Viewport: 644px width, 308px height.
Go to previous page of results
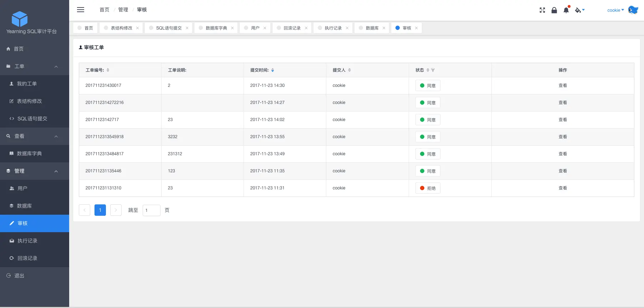pos(85,210)
